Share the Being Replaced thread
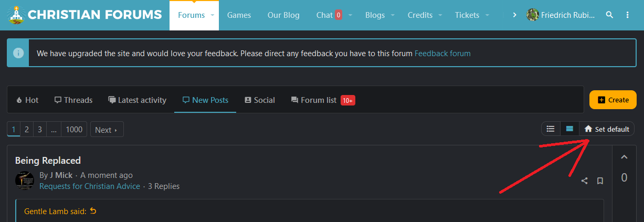644x222 pixels. tap(584, 181)
